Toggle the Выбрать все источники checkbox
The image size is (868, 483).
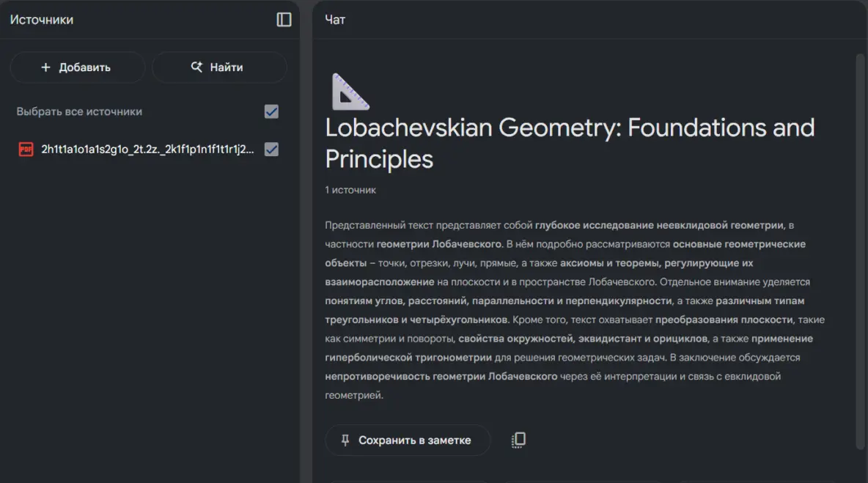(271, 111)
